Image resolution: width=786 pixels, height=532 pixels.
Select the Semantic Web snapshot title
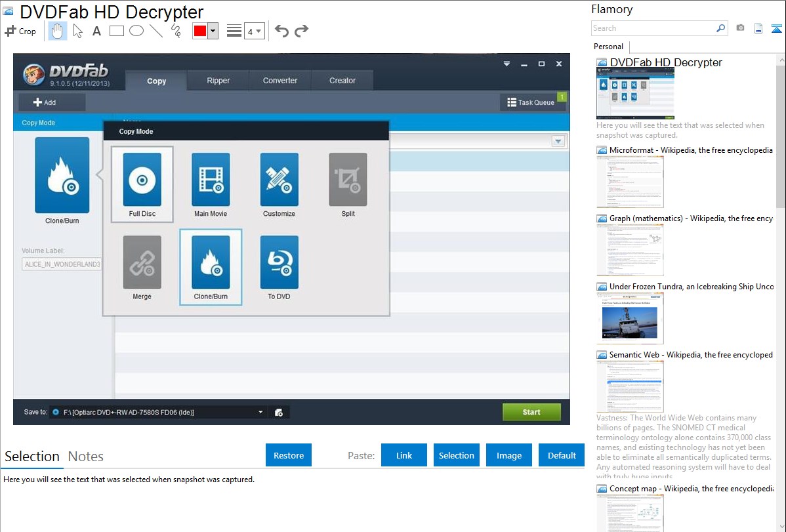click(692, 354)
